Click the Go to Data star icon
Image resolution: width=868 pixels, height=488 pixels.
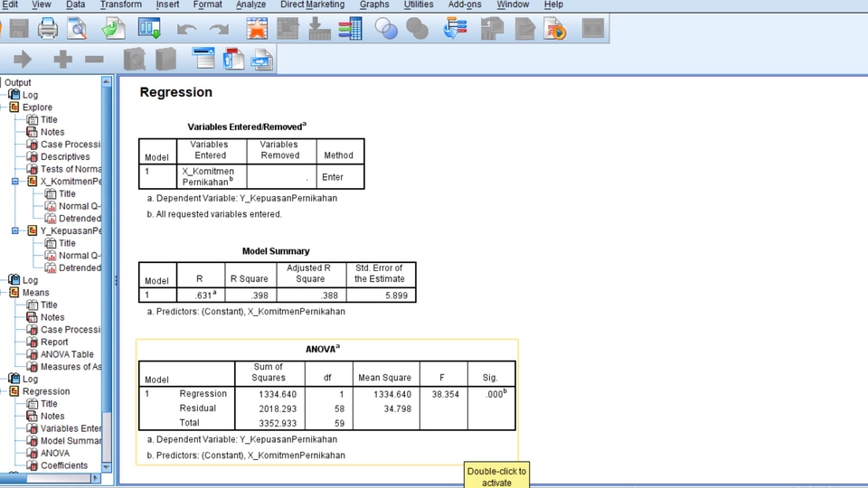257,29
